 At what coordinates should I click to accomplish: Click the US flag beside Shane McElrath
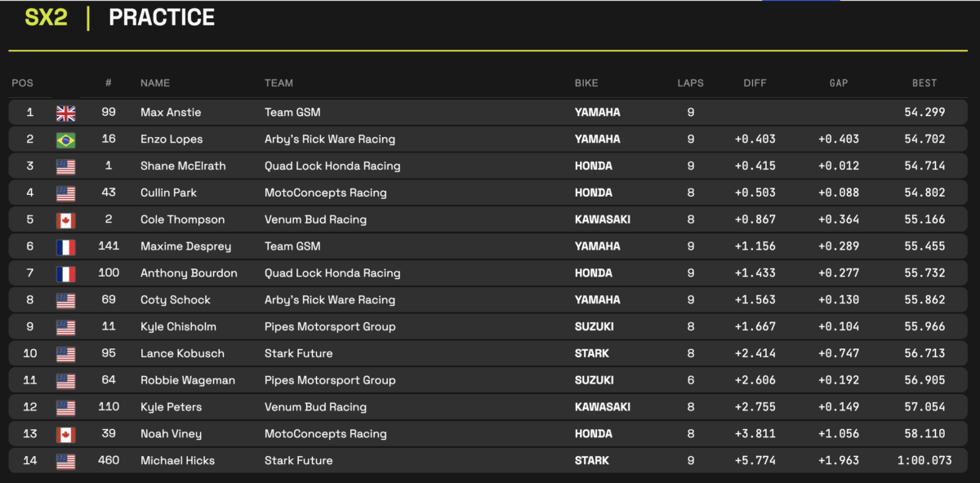click(x=65, y=166)
